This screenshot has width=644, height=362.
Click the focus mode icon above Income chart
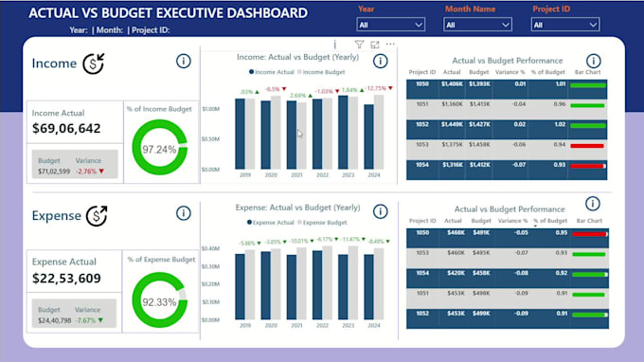click(375, 45)
